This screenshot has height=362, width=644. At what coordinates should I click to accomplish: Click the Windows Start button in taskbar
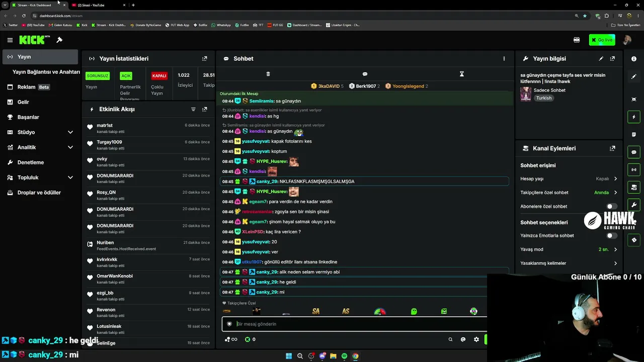(x=289, y=356)
